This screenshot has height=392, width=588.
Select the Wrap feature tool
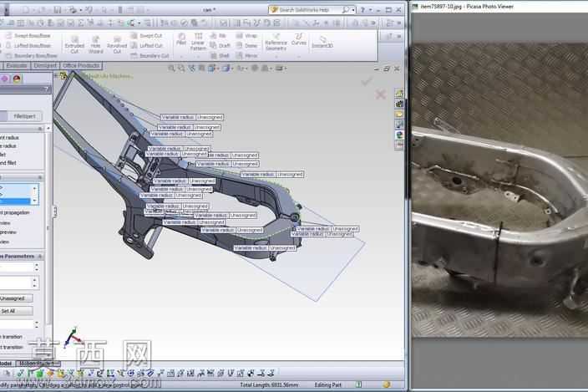point(246,36)
